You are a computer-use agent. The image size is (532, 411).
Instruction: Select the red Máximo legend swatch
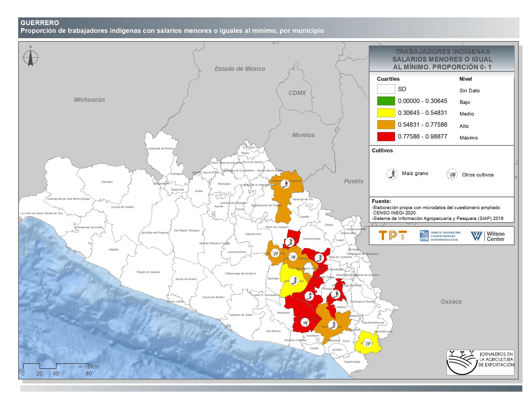(386, 136)
